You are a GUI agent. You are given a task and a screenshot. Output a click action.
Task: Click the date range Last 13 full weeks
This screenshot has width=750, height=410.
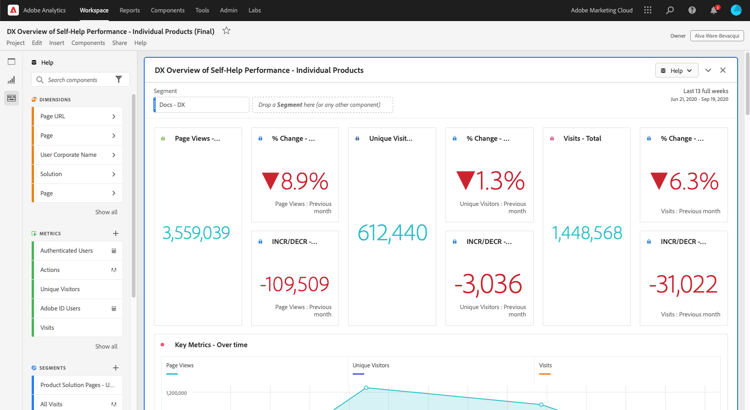point(706,91)
